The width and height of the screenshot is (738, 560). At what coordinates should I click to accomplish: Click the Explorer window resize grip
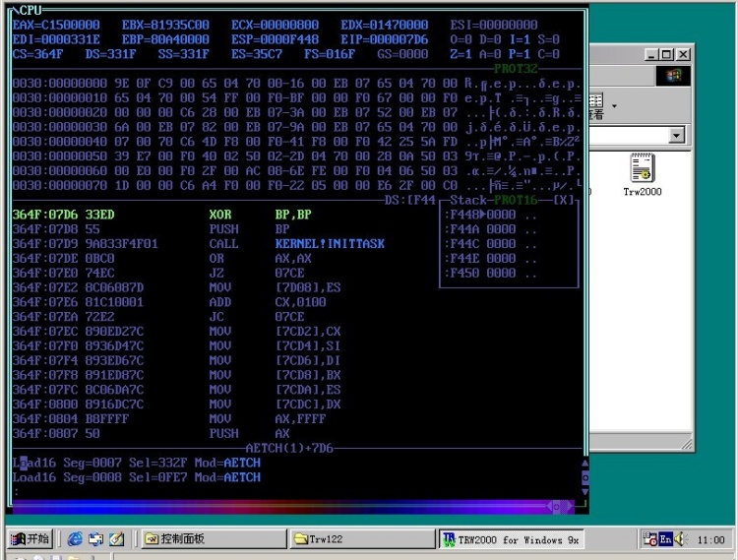[687, 443]
